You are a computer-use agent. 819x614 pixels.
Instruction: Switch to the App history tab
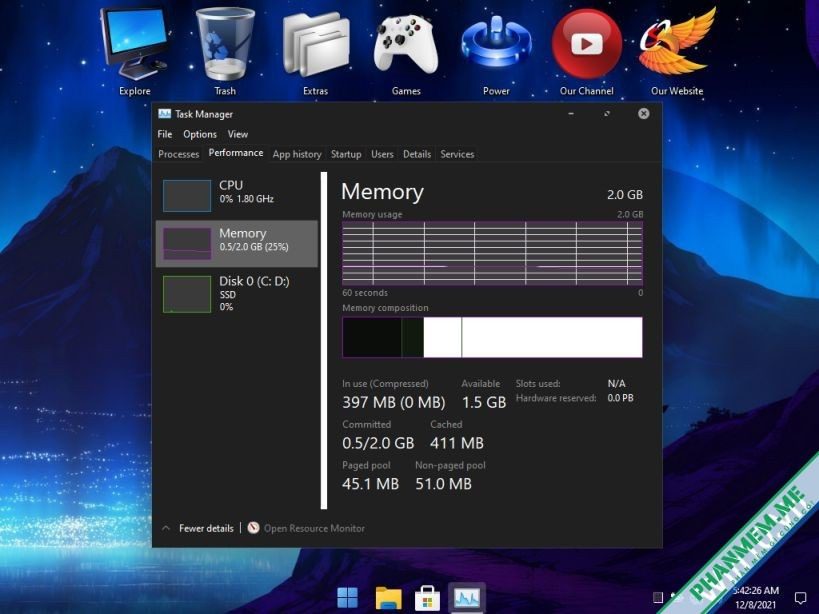(297, 154)
